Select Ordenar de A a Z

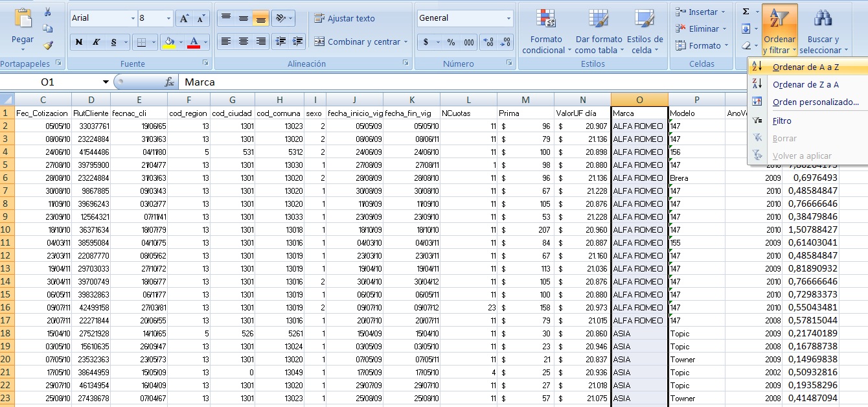pos(803,65)
